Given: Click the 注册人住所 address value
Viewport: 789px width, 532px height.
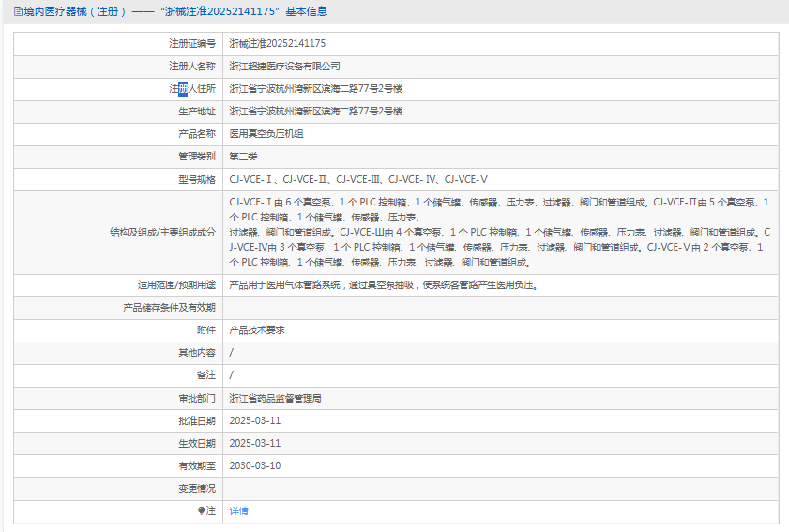Looking at the screenshot, I should (315, 89).
